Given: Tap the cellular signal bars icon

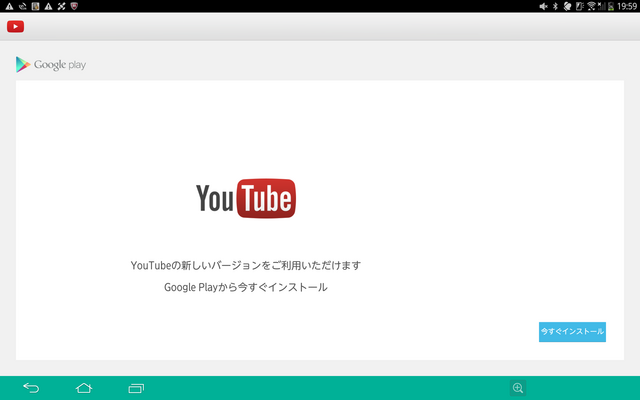Looking at the screenshot, I should (x=602, y=6).
